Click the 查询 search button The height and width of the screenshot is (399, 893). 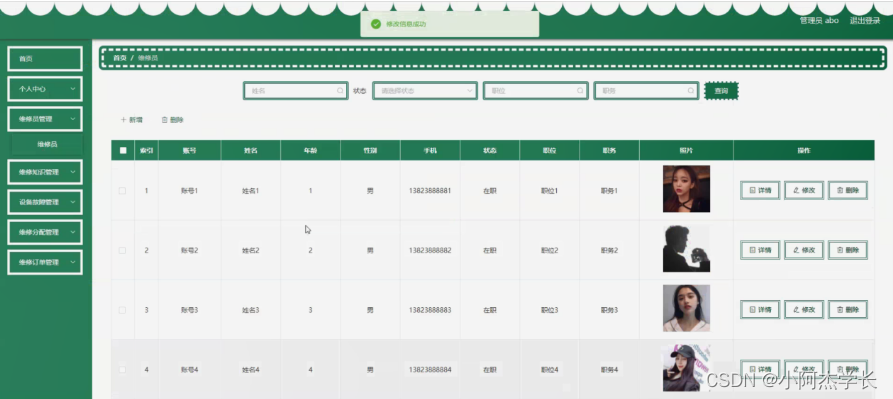coord(721,91)
